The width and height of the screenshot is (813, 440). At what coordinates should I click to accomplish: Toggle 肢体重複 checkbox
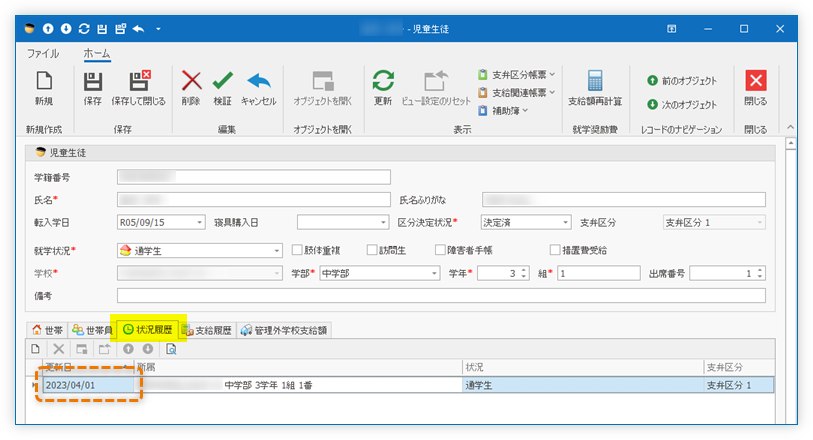coord(297,250)
